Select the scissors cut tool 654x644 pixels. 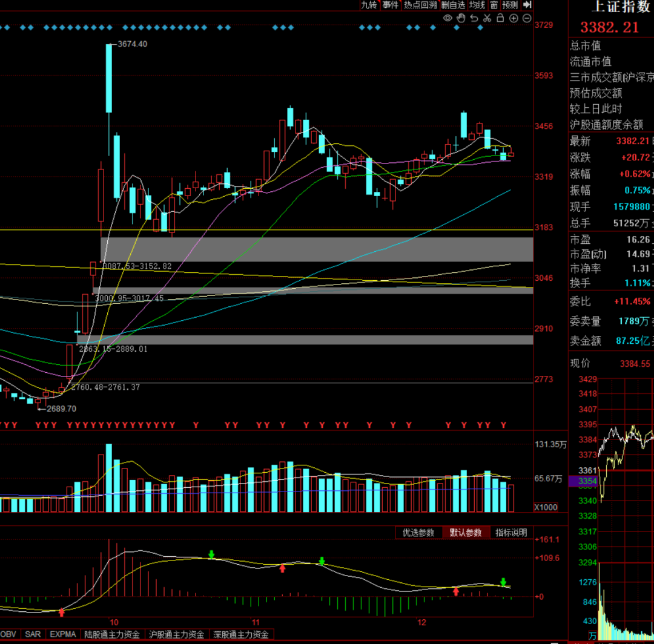[487, 18]
